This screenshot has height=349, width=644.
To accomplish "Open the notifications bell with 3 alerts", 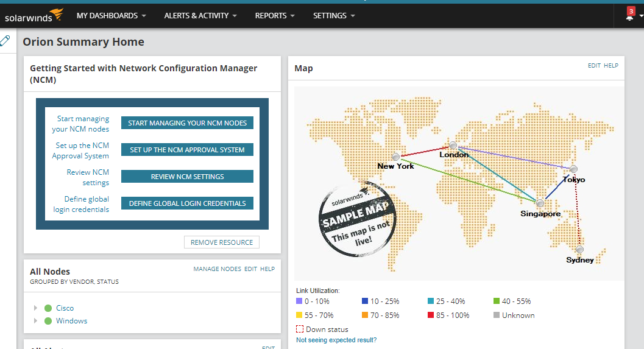I will 630,15.
